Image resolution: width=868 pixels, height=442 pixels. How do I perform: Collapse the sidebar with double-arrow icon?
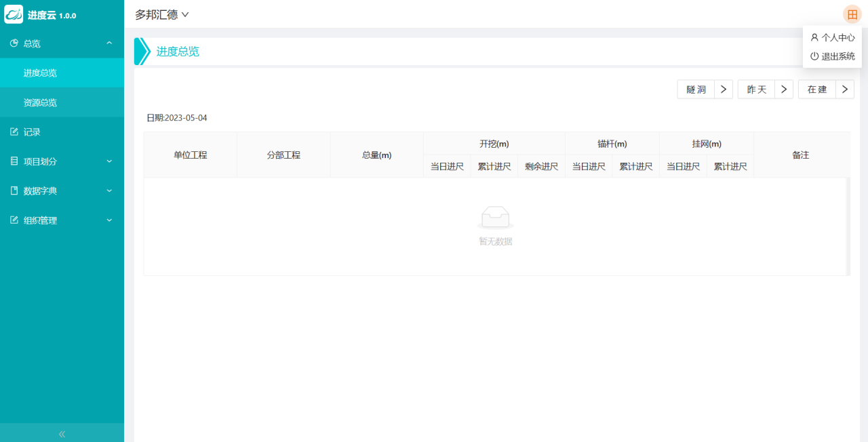62,434
